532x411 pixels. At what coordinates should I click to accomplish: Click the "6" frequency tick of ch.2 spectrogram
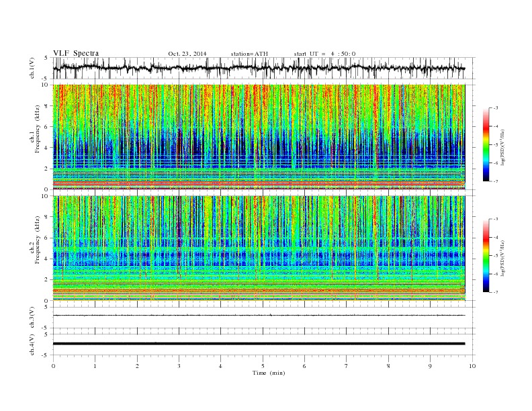[x=47, y=238]
